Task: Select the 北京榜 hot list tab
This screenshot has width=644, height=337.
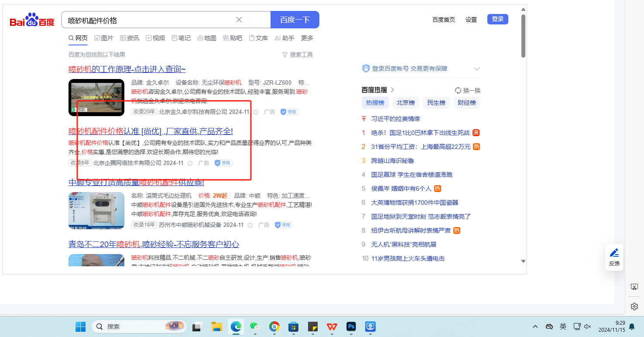Action: click(406, 103)
